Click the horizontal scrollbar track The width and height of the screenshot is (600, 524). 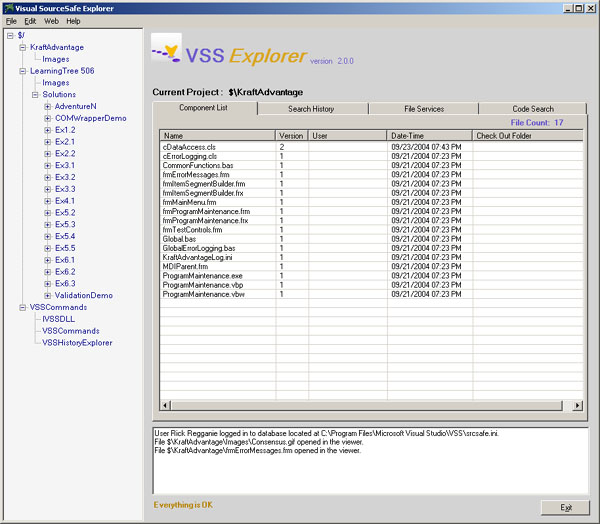point(567,405)
